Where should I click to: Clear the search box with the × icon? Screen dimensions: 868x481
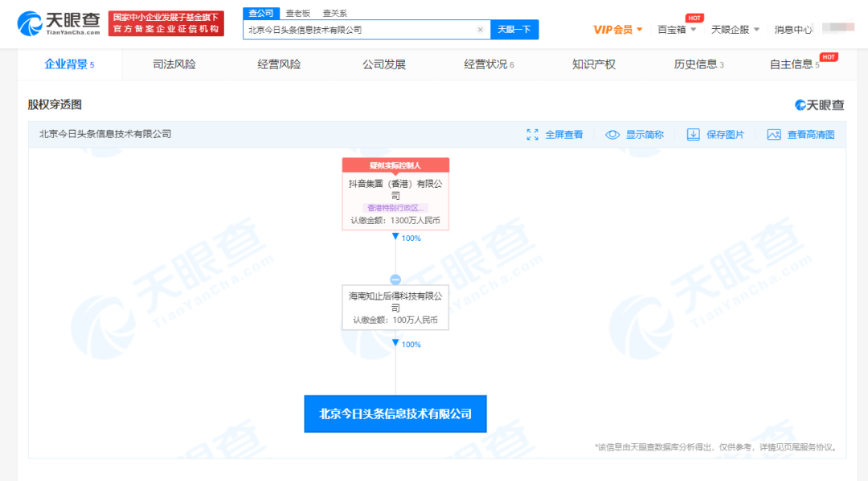(x=481, y=29)
